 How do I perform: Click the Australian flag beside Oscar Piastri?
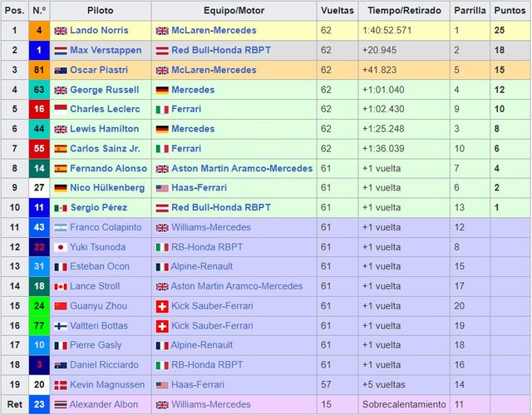point(61,70)
